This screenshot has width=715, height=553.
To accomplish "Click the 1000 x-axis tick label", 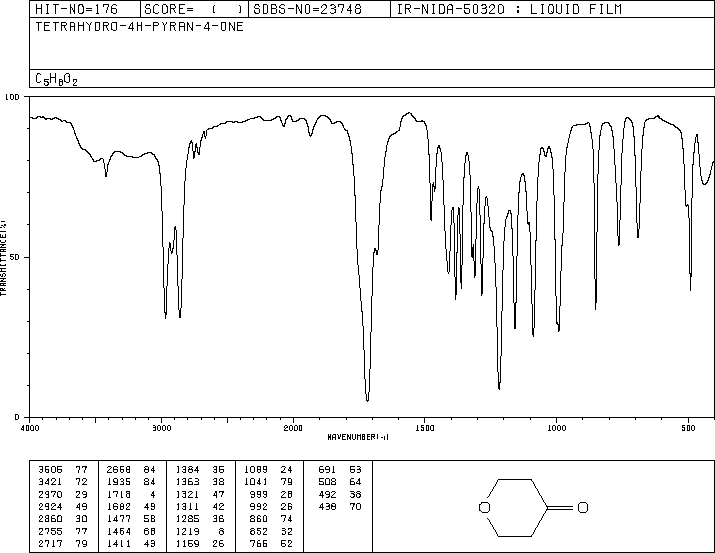I will point(557,428).
